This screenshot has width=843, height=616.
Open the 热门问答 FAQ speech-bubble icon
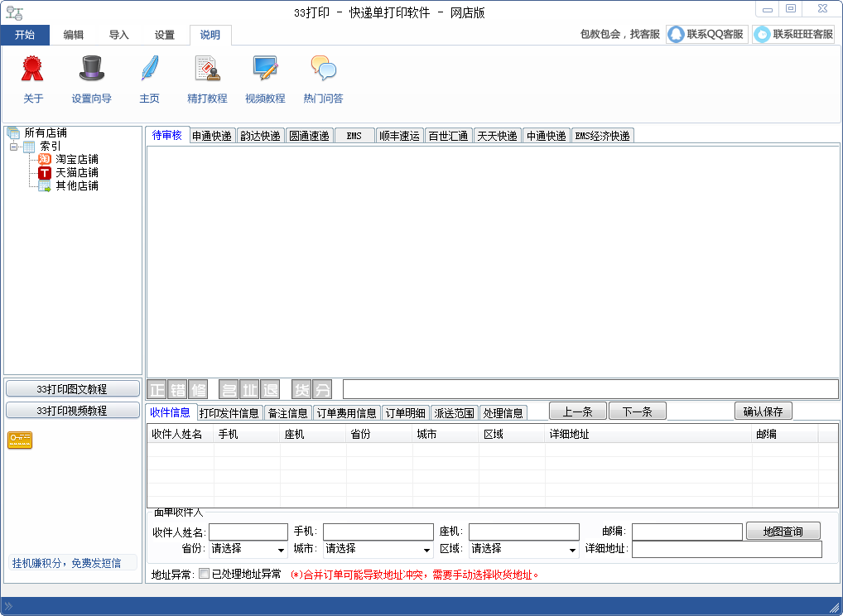pyautogui.click(x=323, y=79)
